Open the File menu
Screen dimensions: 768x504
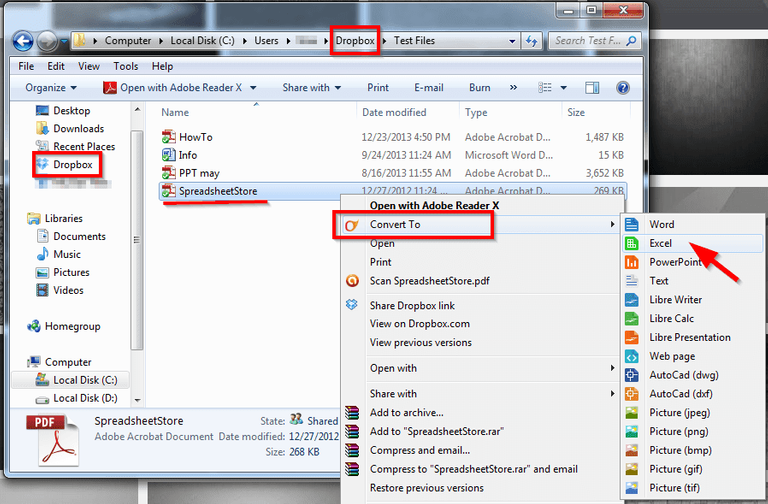coord(26,66)
